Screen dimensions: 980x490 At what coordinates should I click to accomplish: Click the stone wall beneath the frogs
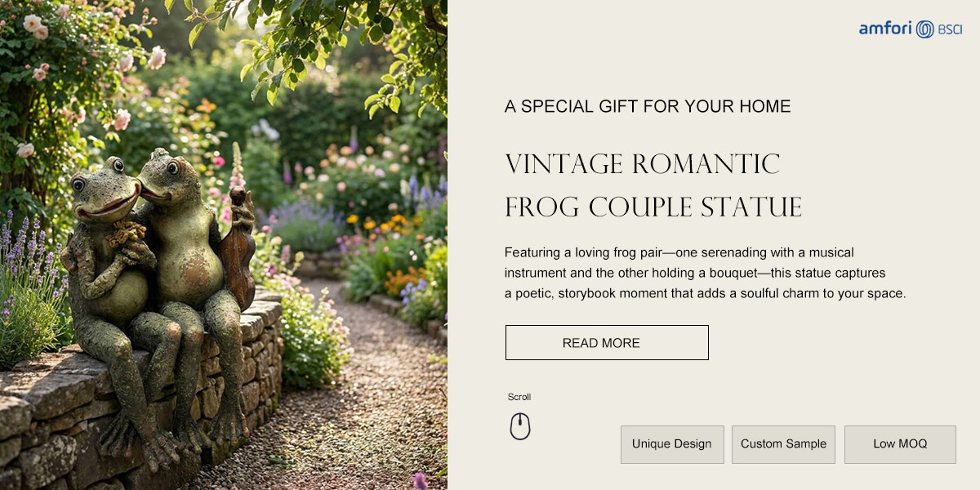click(122, 408)
